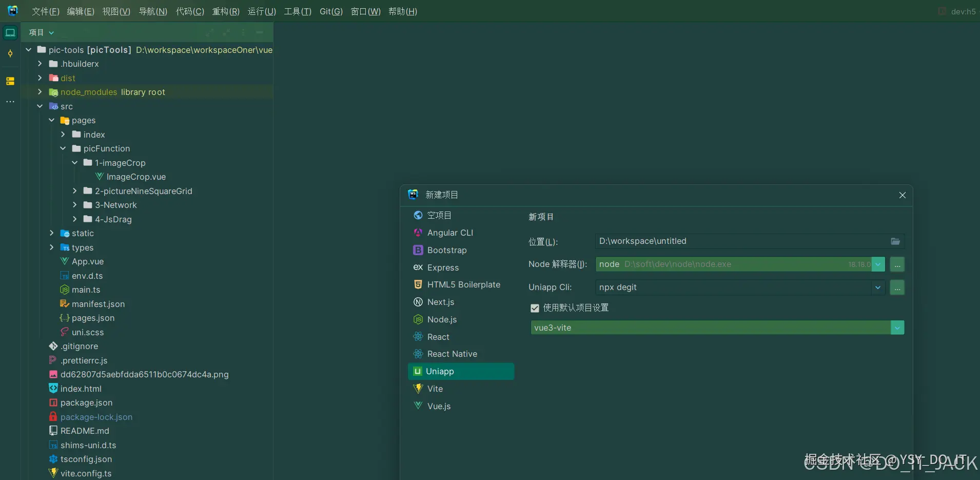Show more tool windows via ellipsis
The image size is (980, 480).
[x=10, y=102]
